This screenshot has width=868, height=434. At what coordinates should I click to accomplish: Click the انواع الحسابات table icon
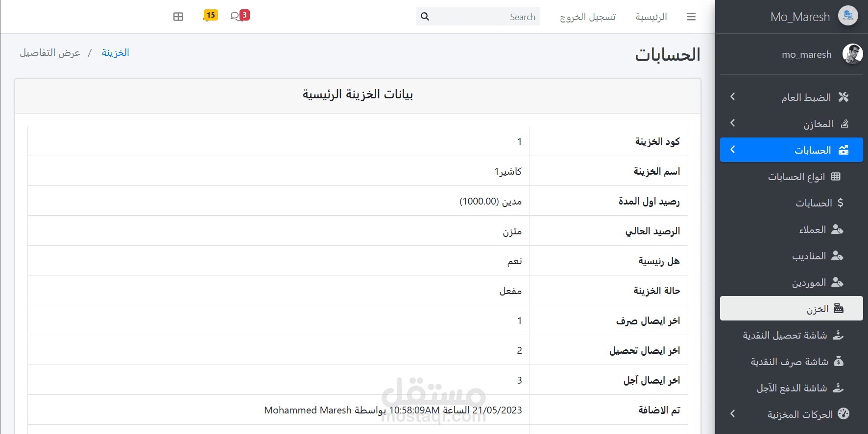click(836, 176)
